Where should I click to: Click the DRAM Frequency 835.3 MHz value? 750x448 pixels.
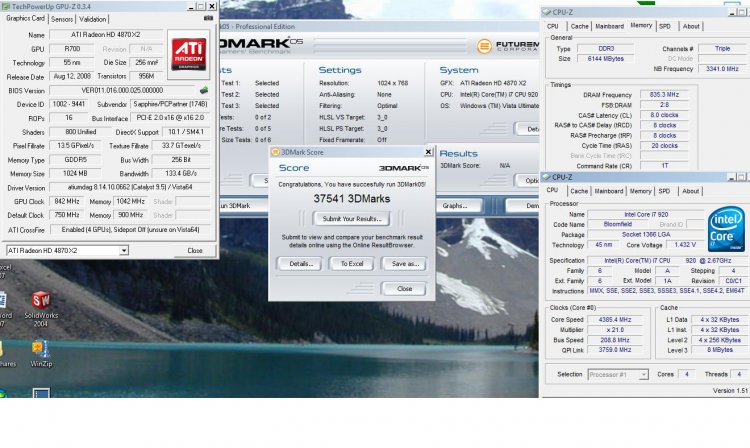664,95
